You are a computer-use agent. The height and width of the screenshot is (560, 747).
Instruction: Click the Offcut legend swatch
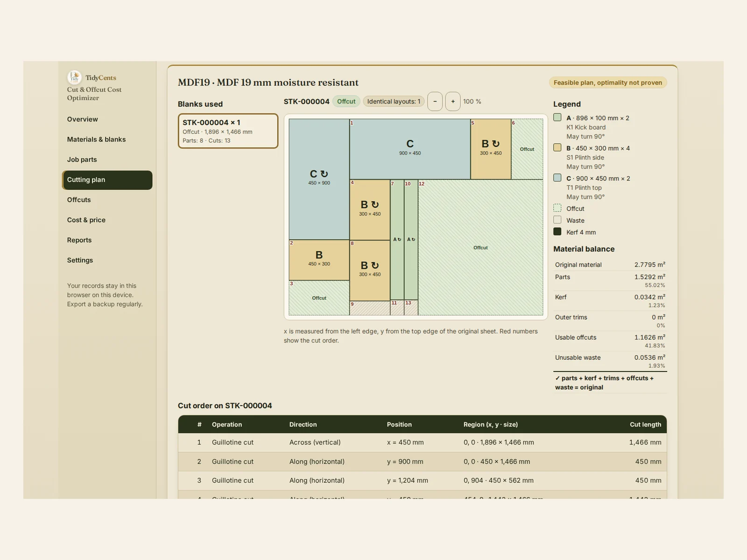tap(557, 208)
